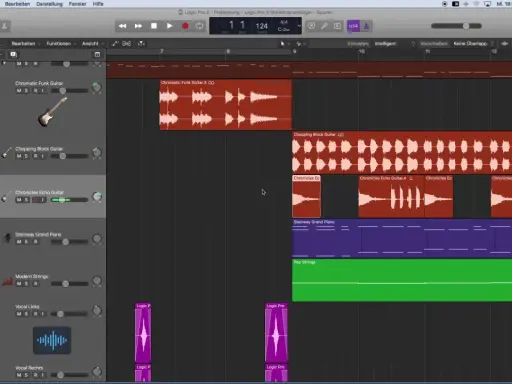
Task: Select the first Chronicles Echo region at bar 9
Action: [x=306, y=196]
